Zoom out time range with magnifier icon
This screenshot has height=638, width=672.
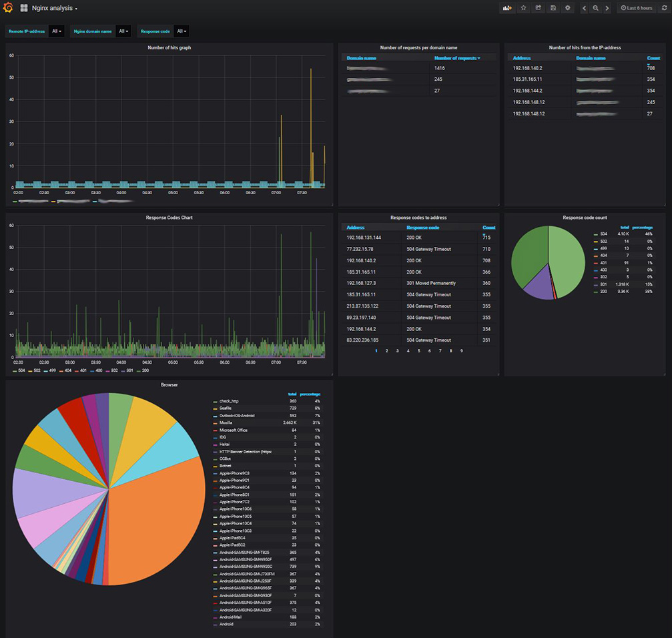click(x=595, y=8)
